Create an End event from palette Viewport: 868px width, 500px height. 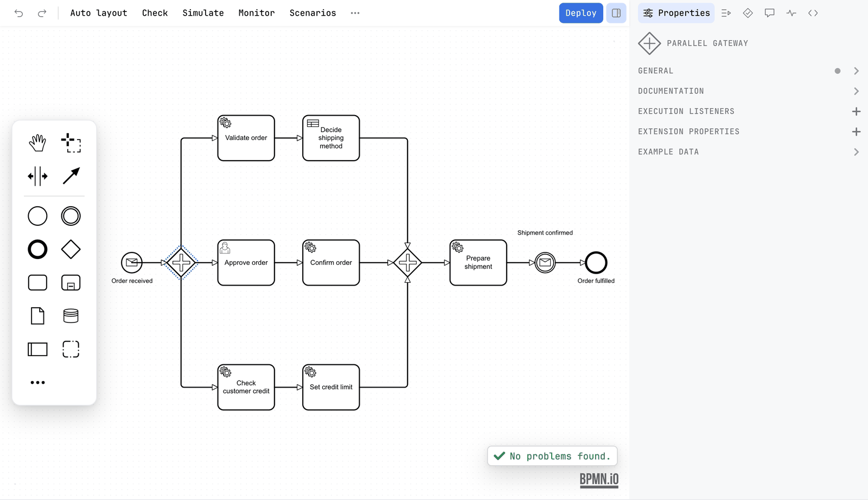click(x=37, y=250)
